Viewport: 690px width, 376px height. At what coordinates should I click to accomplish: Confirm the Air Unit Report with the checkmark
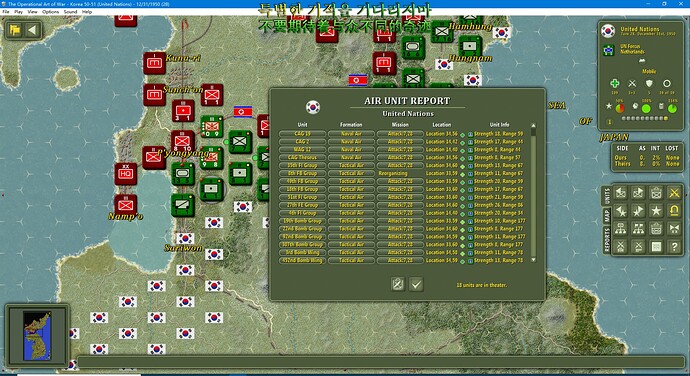[416, 284]
